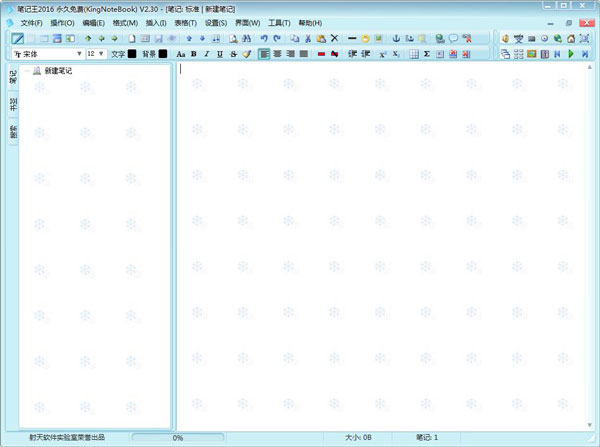
Task: Open the 操作(O) menu
Action: click(x=62, y=23)
